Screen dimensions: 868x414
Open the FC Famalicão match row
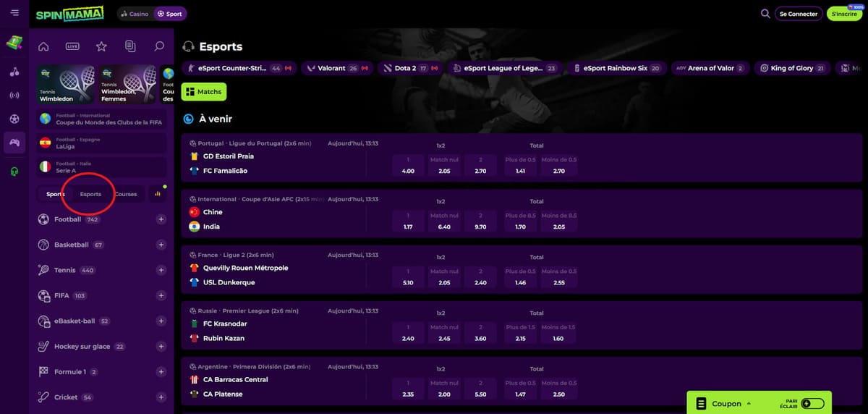tap(226, 171)
